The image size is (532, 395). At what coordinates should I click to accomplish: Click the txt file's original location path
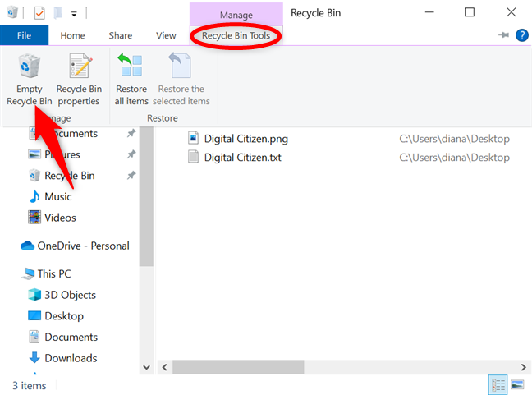click(454, 158)
